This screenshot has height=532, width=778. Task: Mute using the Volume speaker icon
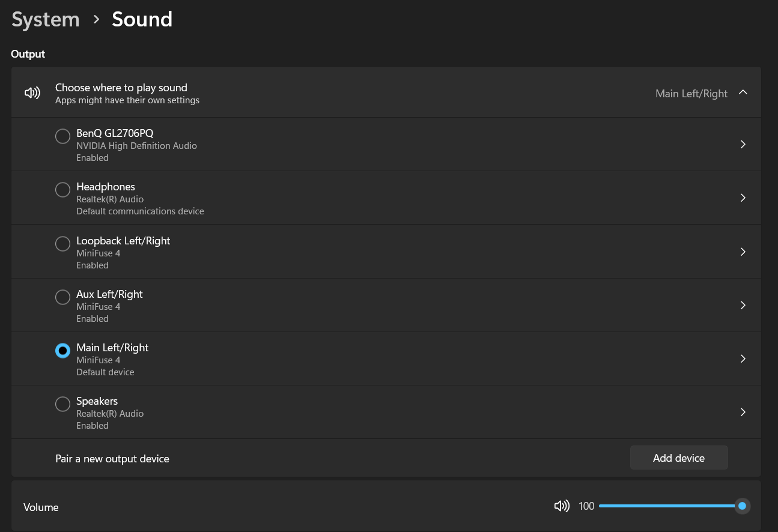pyautogui.click(x=562, y=506)
